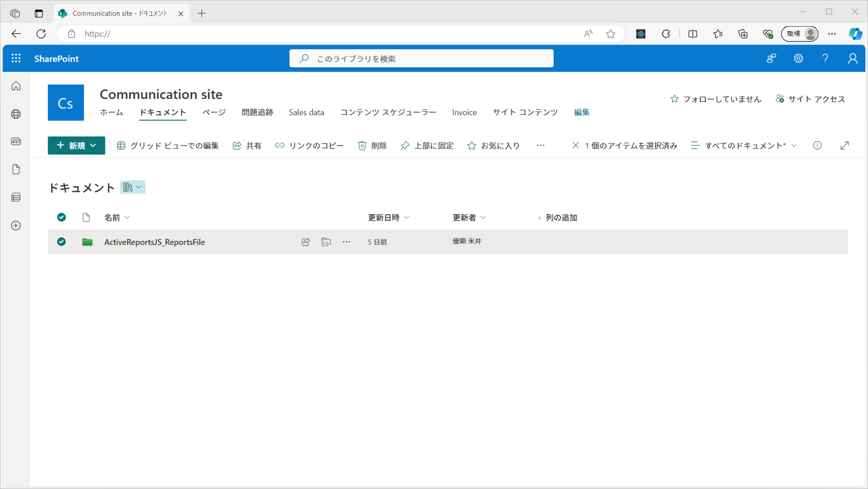Viewport: 868px width, 489px height.
Task: Click Add column header
Action: (x=557, y=218)
